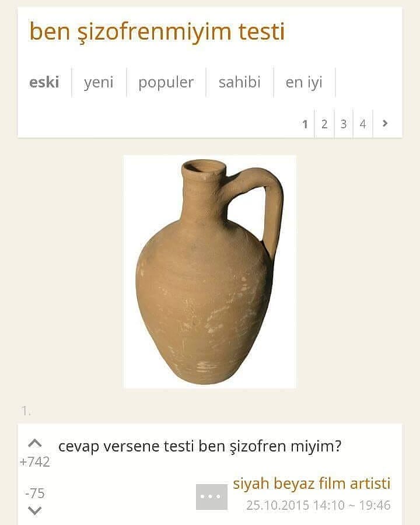Select page 1 in pagination

coord(304,124)
